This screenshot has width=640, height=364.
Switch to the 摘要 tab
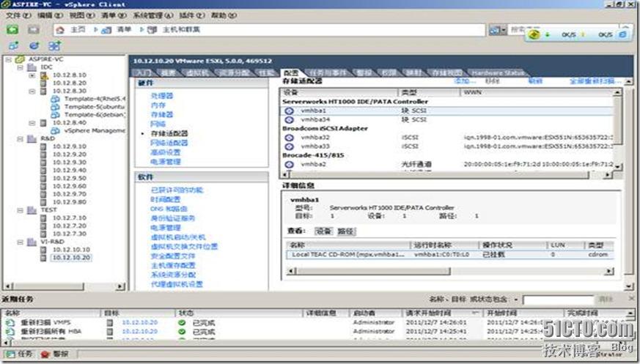coord(168,73)
